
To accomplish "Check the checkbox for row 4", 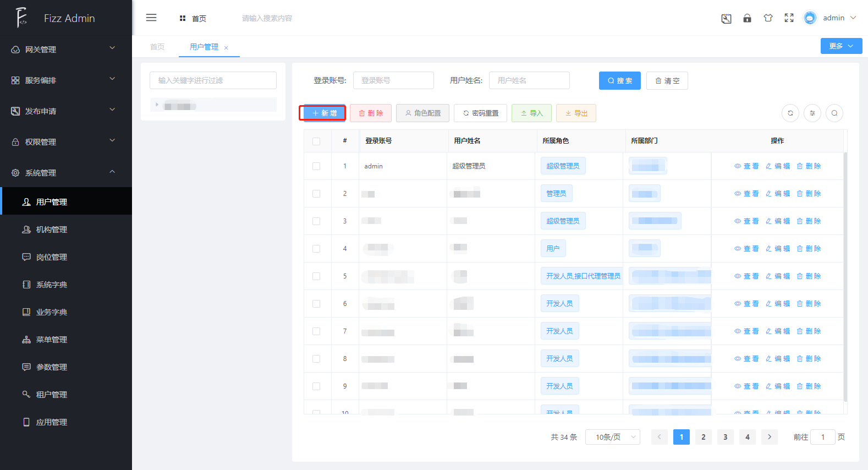I will (316, 249).
